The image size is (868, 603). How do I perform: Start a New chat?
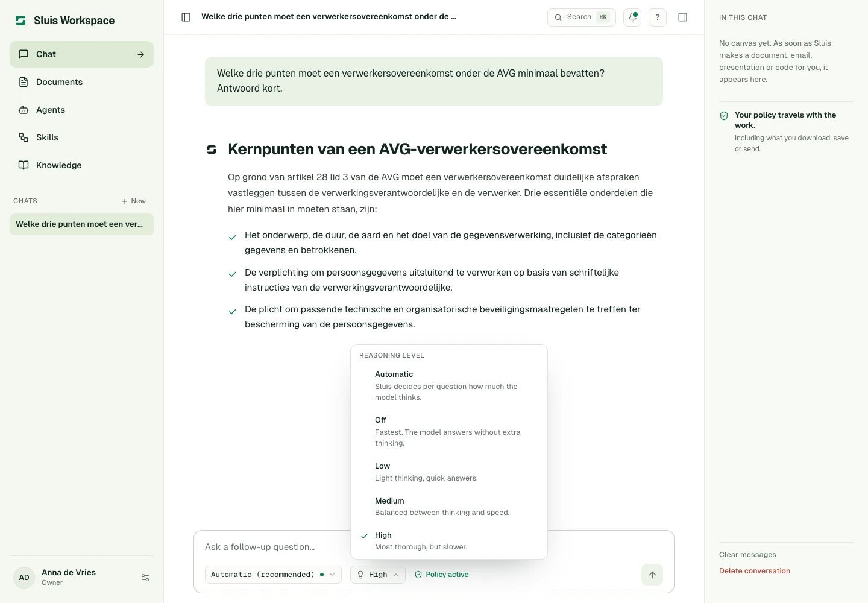coord(134,201)
